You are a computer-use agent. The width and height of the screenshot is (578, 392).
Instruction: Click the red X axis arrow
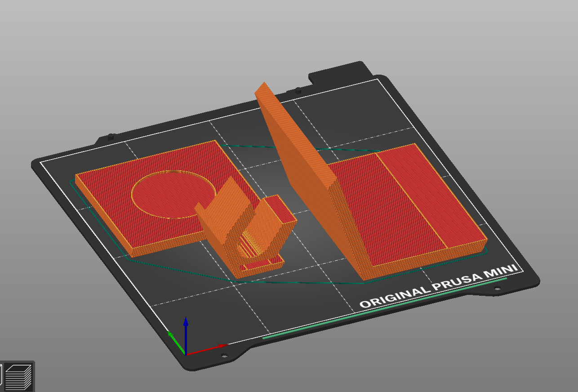pyautogui.click(x=207, y=349)
